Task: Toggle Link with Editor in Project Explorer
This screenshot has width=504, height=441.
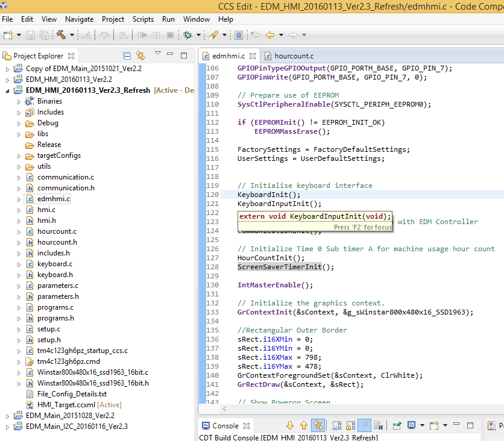Action: click(x=140, y=55)
